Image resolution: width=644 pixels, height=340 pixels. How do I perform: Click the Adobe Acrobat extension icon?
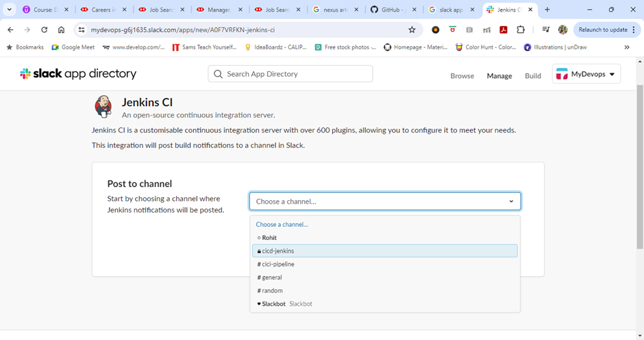[x=504, y=30]
